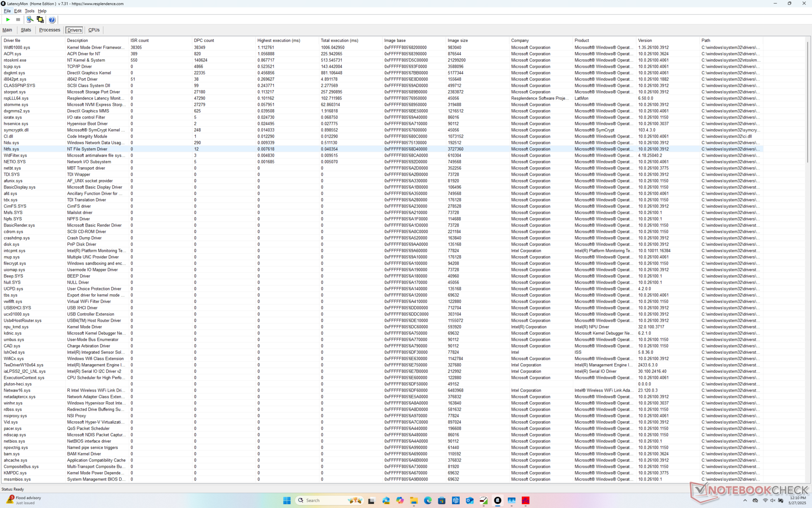This screenshot has height=508, width=812.
Task: Launch Microsoft Edge from the taskbar
Action: point(428,500)
